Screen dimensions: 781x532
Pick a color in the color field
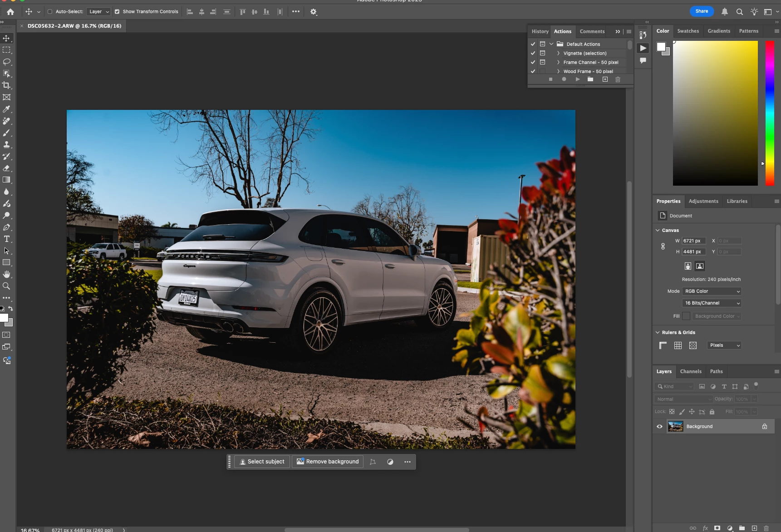click(715, 113)
